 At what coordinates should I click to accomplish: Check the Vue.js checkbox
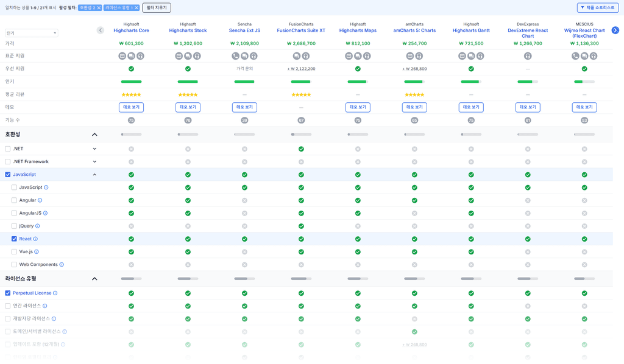[14, 251]
